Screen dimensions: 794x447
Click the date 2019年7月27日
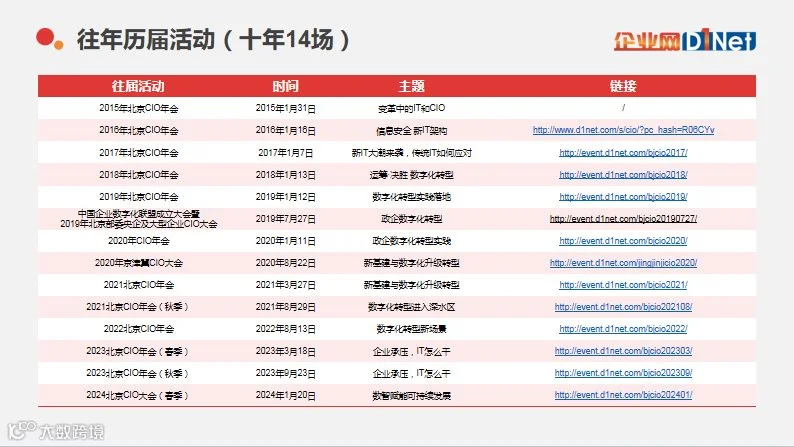click(x=286, y=219)
